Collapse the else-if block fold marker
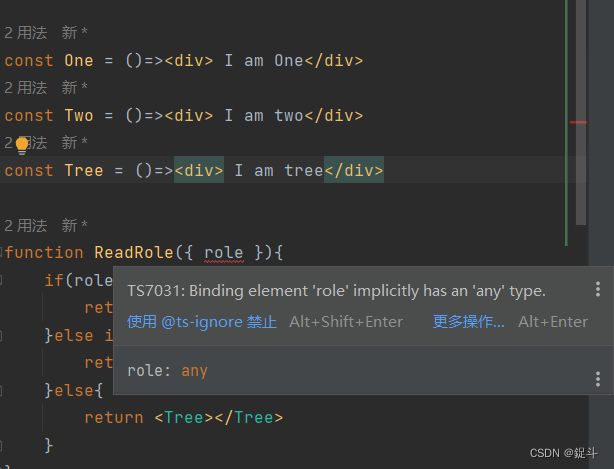Image resolution: width=614 pixels, height=469 pixels. 1,335
